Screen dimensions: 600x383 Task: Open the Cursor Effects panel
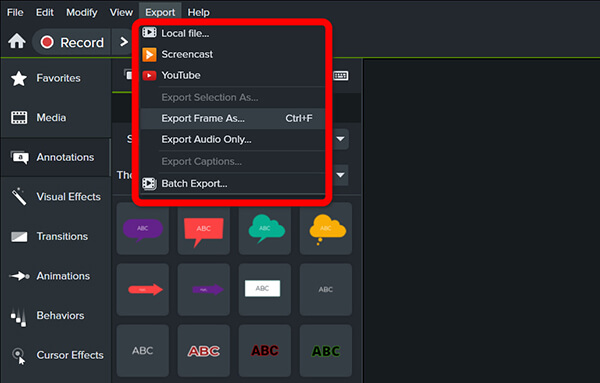[56, 355]
